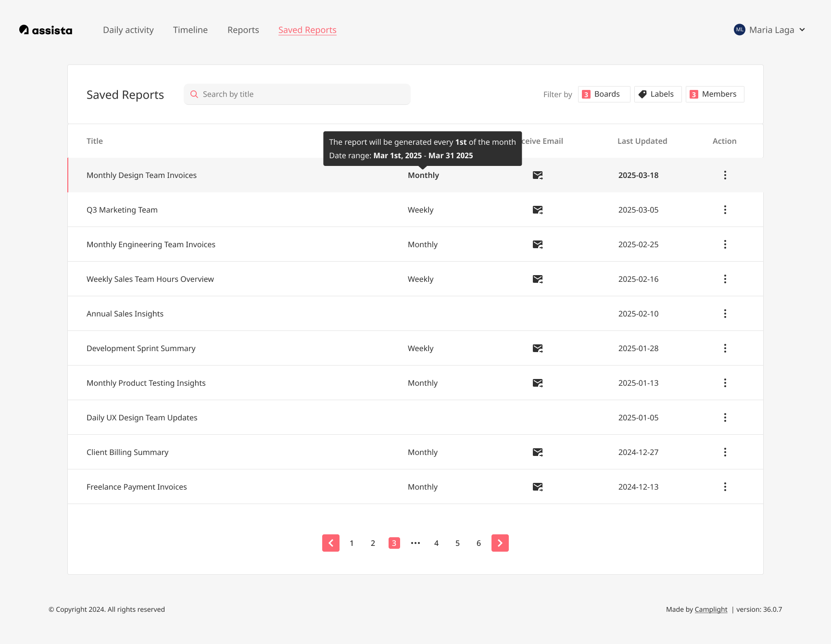The width and height of the screenshot is (831, 644).
Task: Click the Camplight link in the footer
Action: 711,609
